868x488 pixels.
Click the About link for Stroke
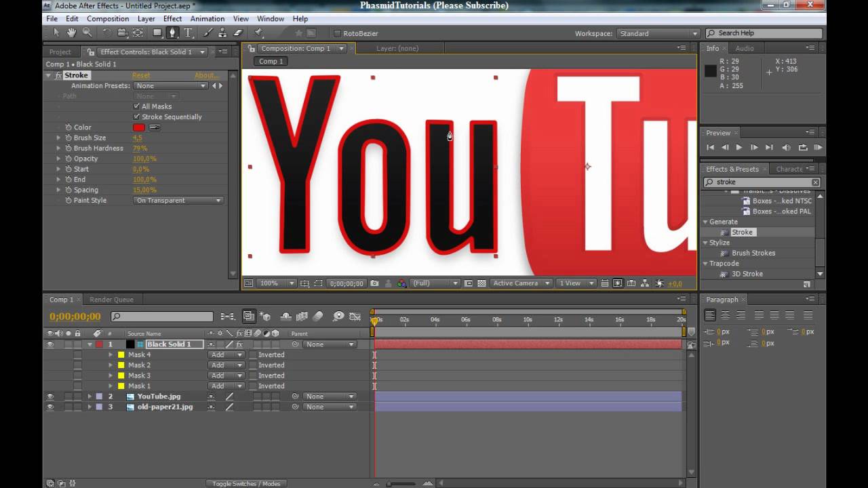[207, 75]
